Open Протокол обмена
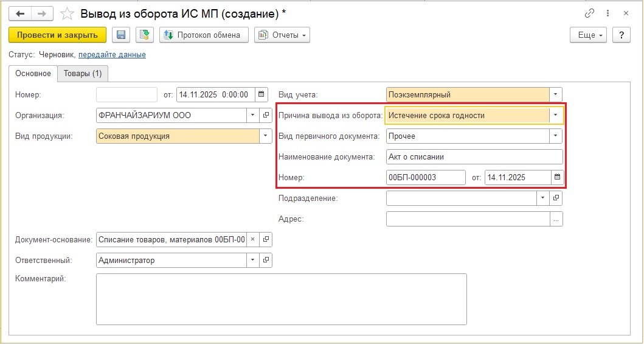The width and height of the screenshot is (644, 344). click(x=204, y=35)
